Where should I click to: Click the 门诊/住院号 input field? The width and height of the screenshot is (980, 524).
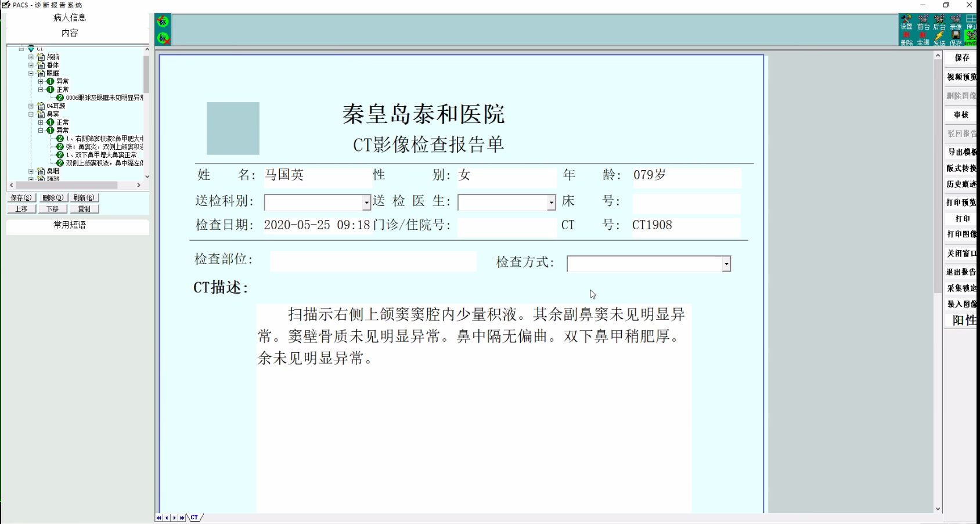[507, 227]
